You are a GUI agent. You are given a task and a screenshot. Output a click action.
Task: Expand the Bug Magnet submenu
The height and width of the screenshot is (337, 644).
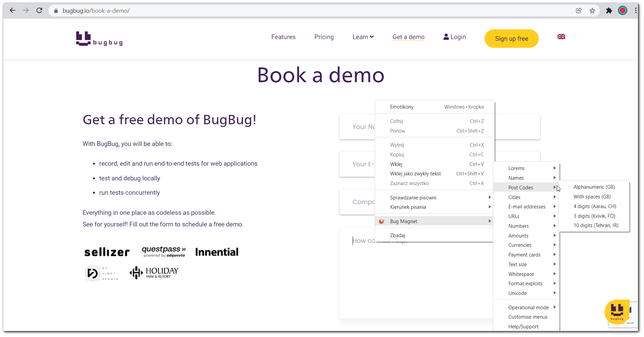click(434, 221)
